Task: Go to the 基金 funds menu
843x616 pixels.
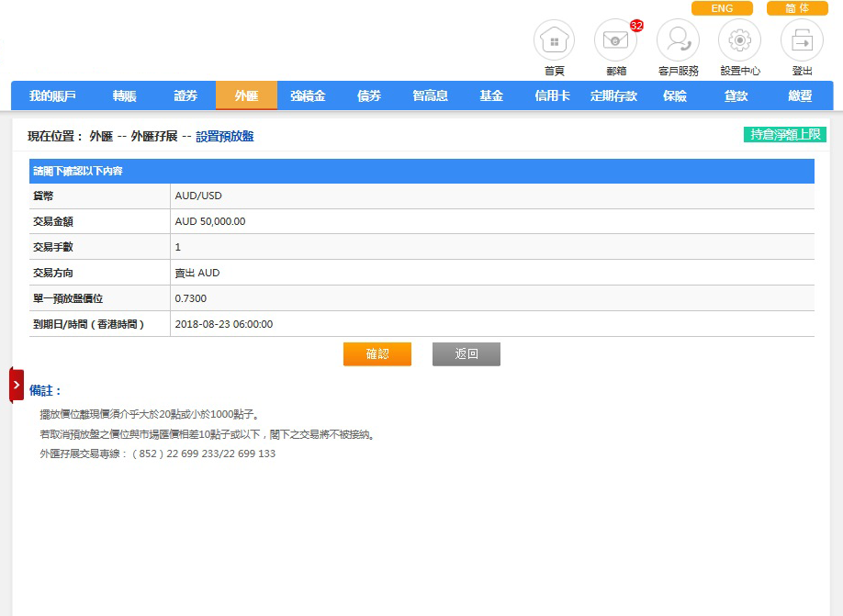Action: pos(491,95)
